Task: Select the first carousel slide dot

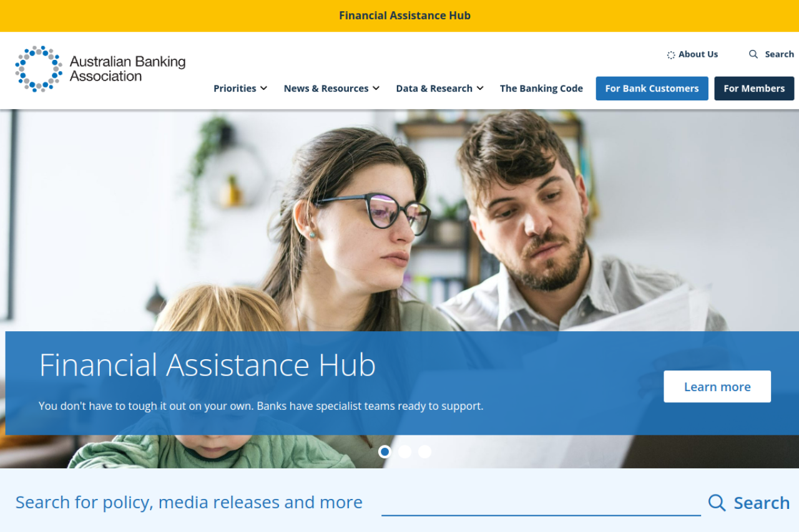Action: (385, 452)
